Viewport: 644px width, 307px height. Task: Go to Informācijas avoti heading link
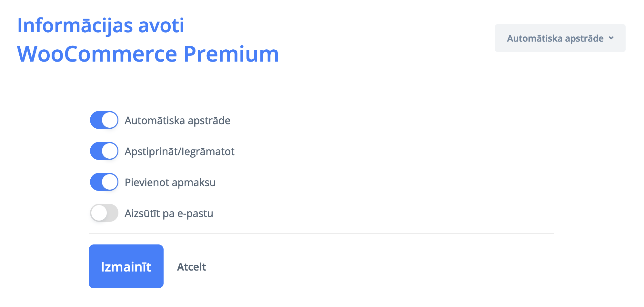click(x=101, y=25)
